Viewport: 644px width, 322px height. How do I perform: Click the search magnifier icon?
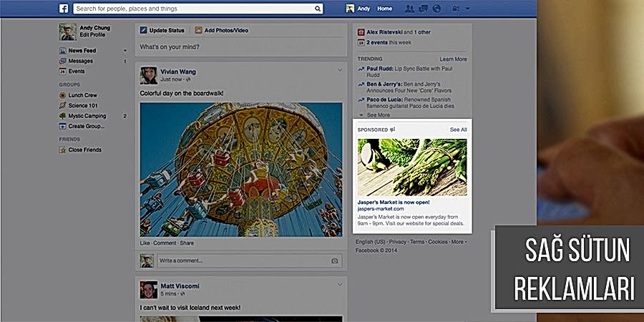318,9
